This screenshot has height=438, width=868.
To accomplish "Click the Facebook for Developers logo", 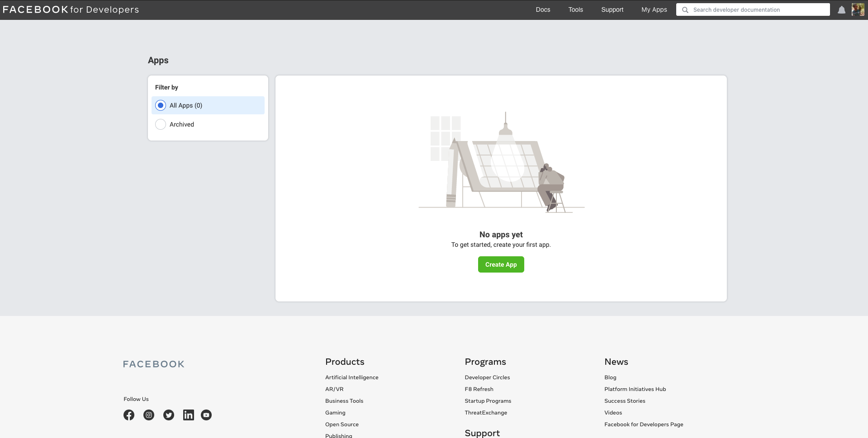I will click(x=71, y=9).
